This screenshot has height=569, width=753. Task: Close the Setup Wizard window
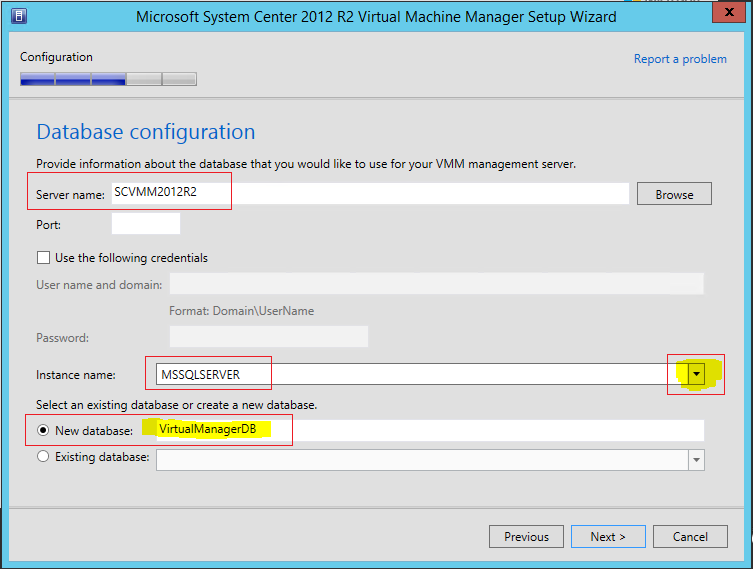click(729, 12)
